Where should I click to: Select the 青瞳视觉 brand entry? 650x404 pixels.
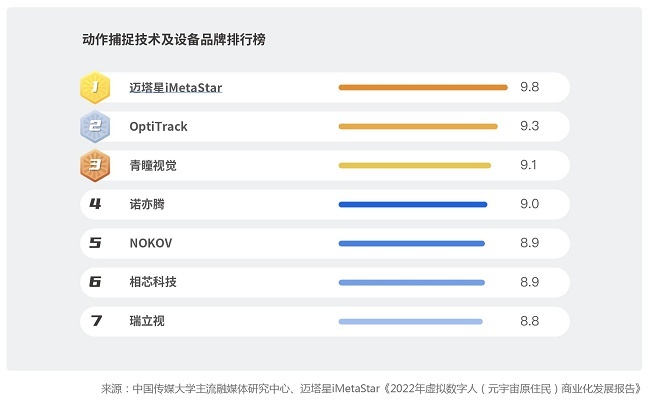click(153, 165)
